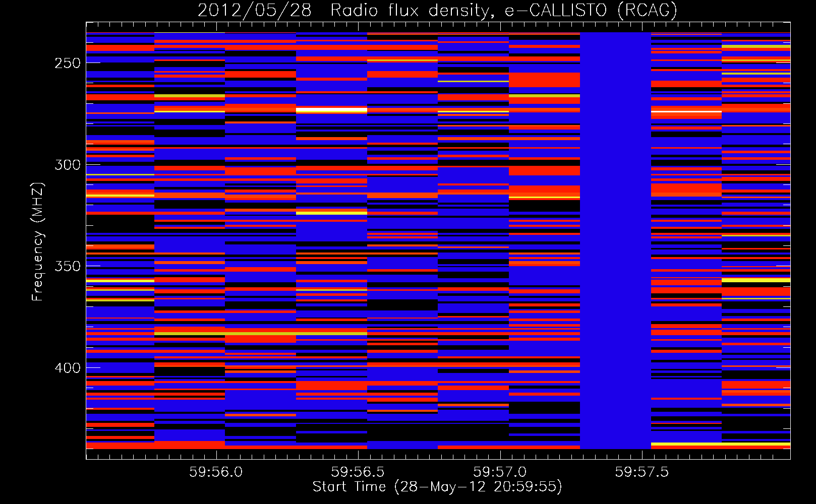Screen dimensions: 816x504
Task: Click the 'Frequency (MHZ)' axis label
Action: click(37, 241)
